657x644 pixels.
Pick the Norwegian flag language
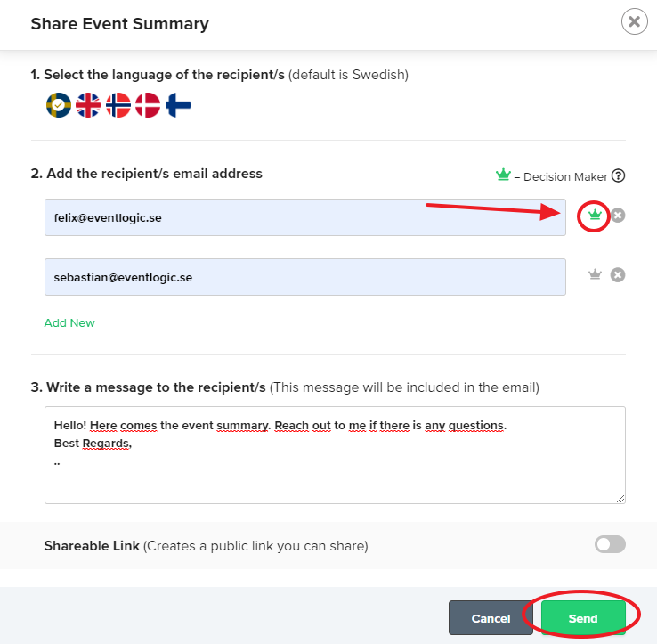[118, 105]
